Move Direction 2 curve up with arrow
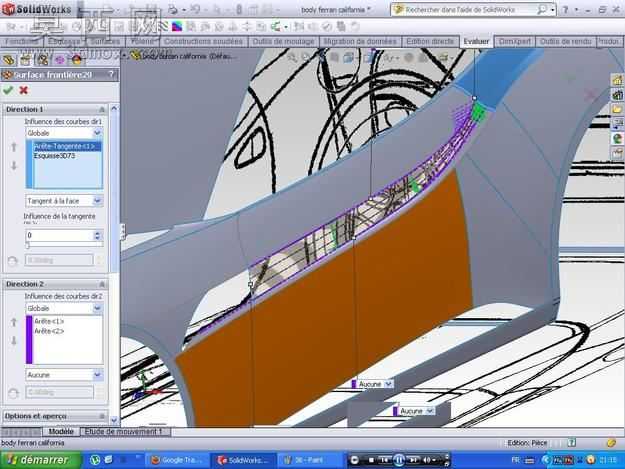 14,322
